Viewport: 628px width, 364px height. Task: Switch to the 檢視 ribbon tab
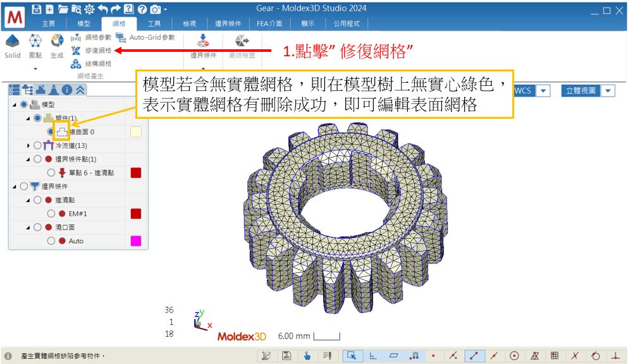pyautogui.click(x=190, y=23)
